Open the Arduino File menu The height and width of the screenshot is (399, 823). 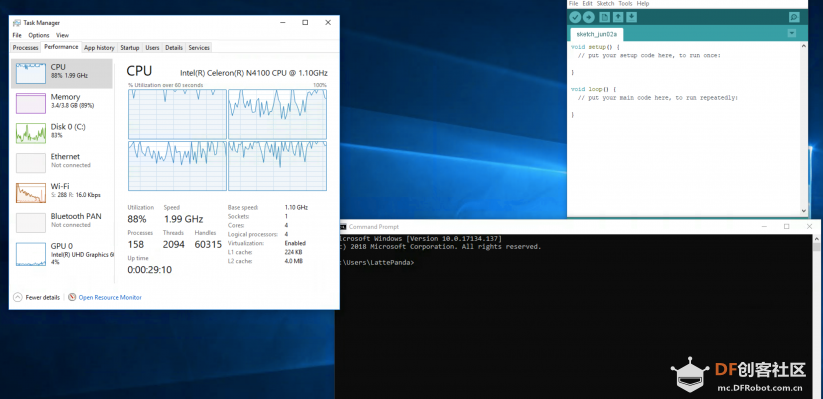coord(573,4)
